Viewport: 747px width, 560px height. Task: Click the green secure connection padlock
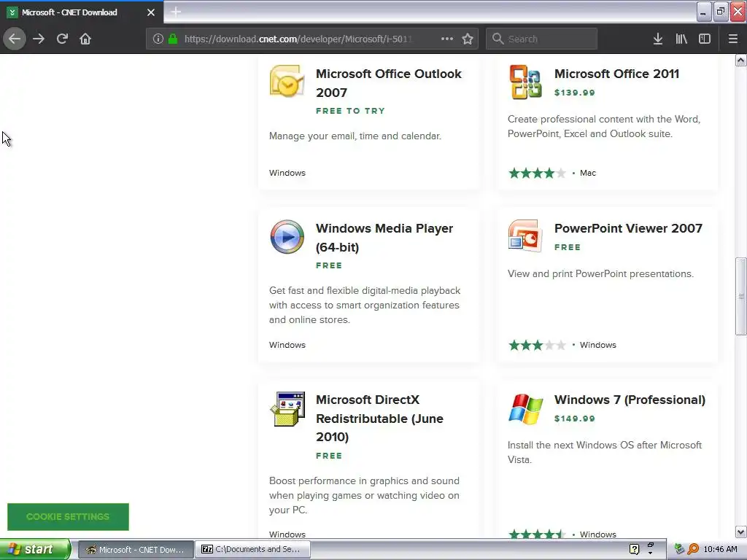(173, 39)
